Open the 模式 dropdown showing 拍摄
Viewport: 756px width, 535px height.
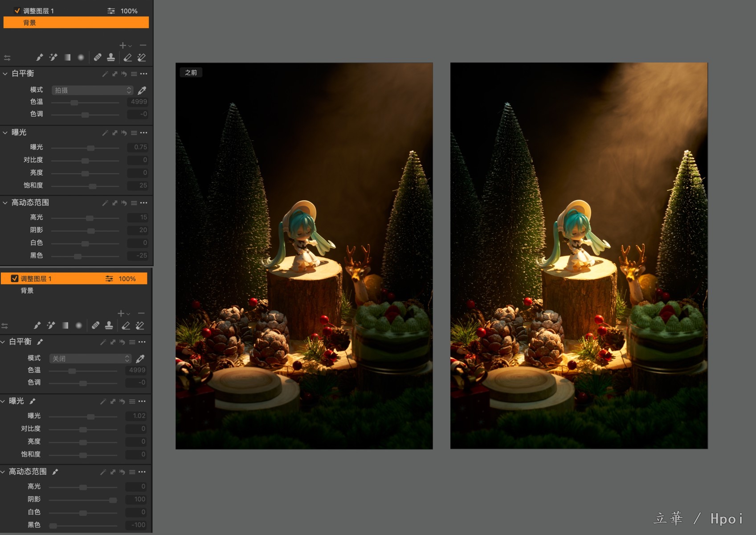click(x=92, y=90)
